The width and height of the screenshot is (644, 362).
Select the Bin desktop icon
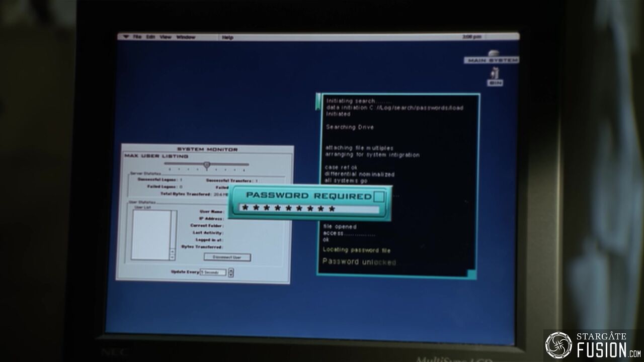click(495, 76)
